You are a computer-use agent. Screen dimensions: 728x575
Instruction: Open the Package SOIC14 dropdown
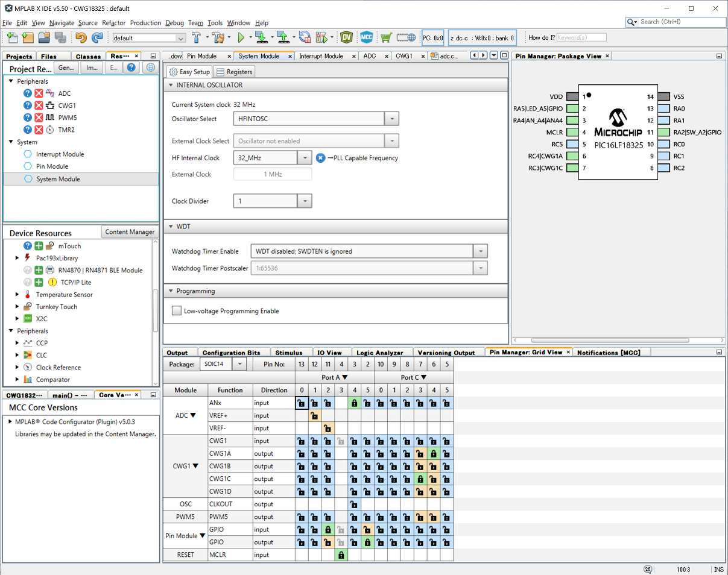(239, 364)
